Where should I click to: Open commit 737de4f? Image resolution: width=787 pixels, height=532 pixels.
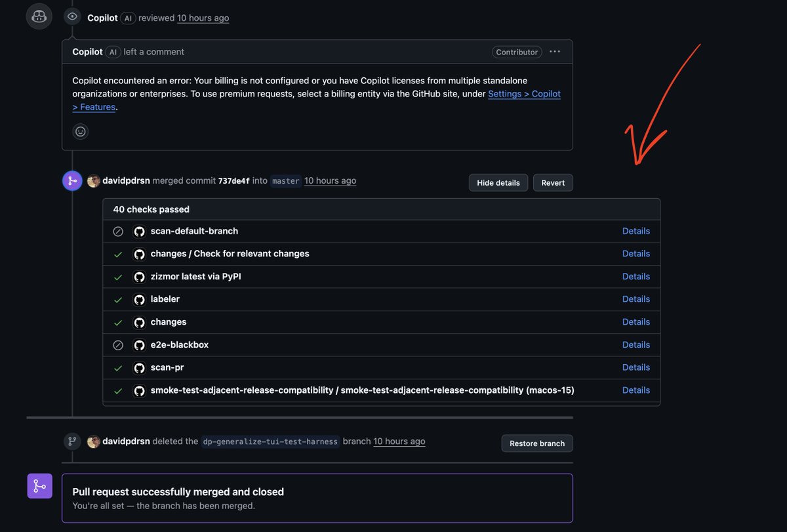click(233, 181)
